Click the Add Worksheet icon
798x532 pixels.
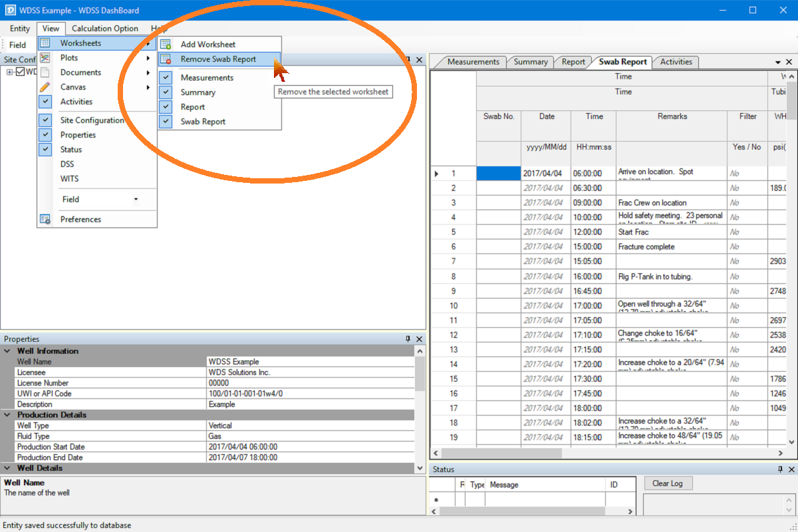pyautogui.click(x=166, y=45)
